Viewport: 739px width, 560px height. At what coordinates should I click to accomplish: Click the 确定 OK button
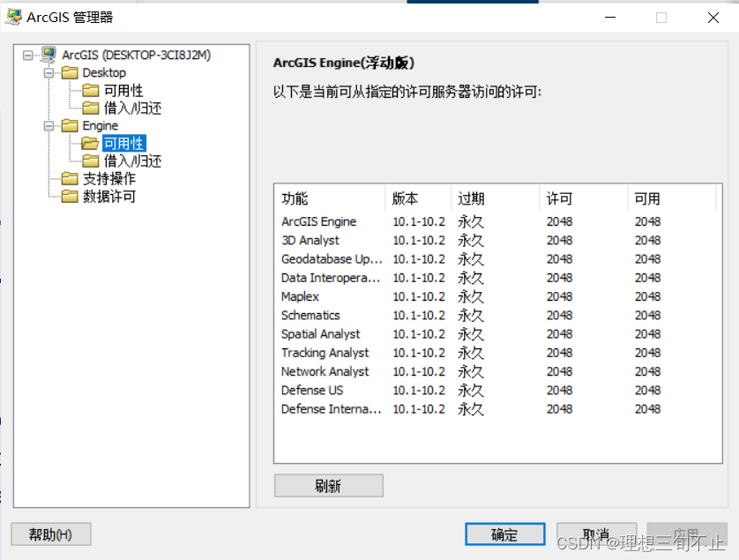pos(504,534)
